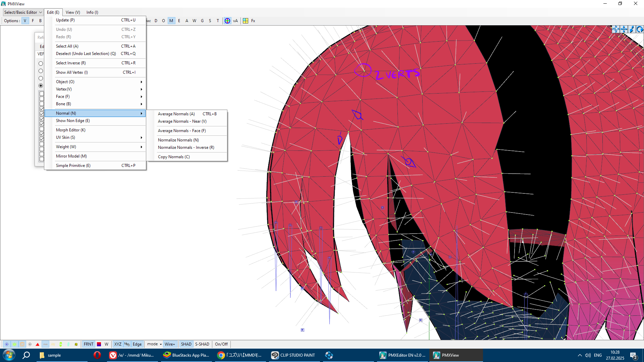The width and height of the screenshot is (644, 362).
Task: Open BlueStacks App Player taskbar item
Action: pyautogui.click(x=186, y=355)
